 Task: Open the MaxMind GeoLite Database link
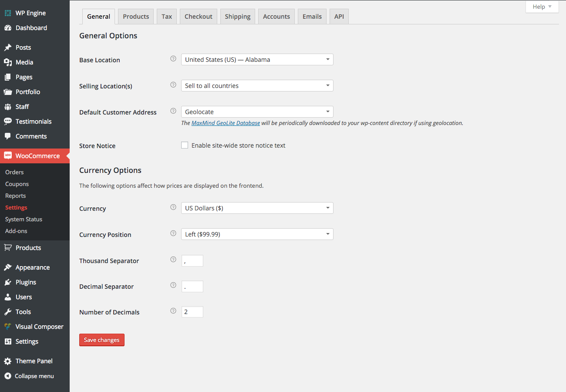pos(226,123)
